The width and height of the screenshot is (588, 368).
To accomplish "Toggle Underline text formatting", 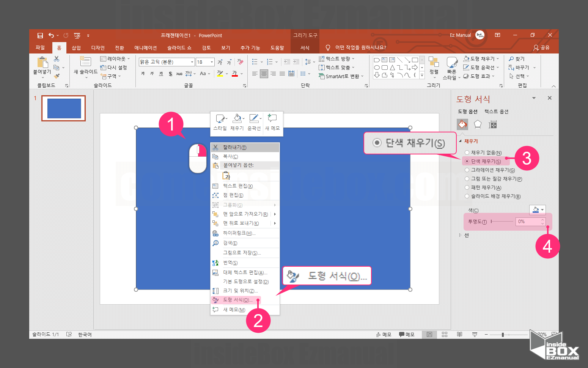I will [x=161, y=74].
